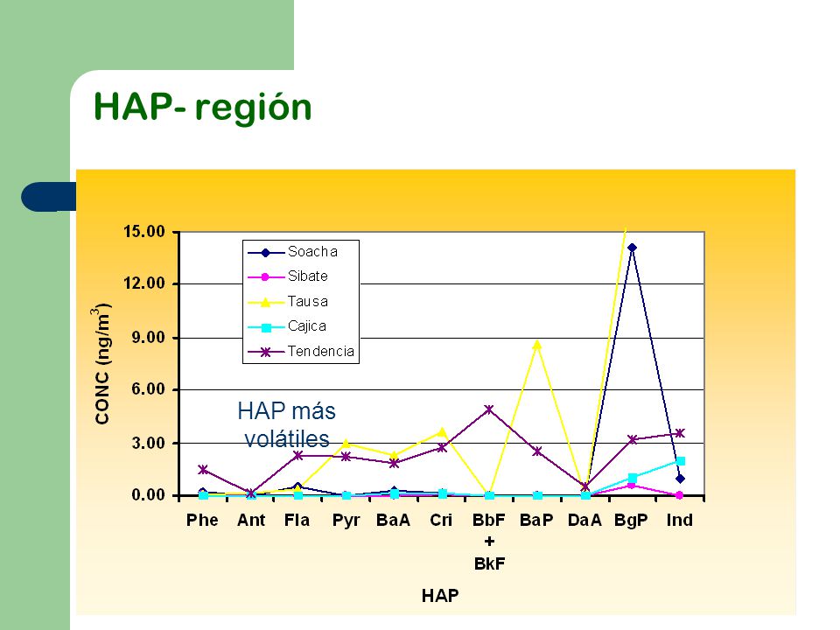Click the 0.00 y-axis label
The height and width of the screenshot is (630, 840).
point(148,495)
